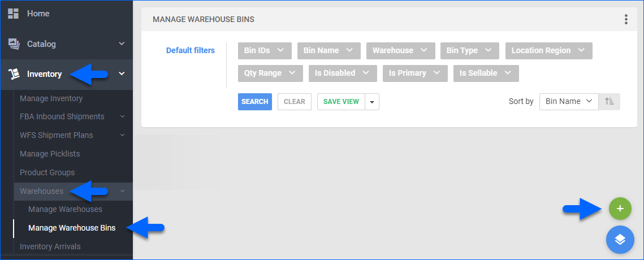Image resolution: width=644 pixels, height=260 pixels.
Task: Toggle the sort direction icon
Action: [610, 102]
